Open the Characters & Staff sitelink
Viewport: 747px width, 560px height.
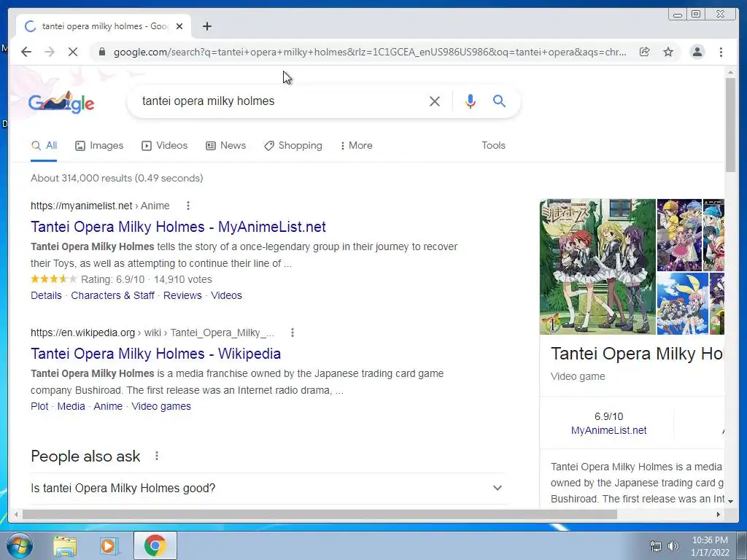112,295
